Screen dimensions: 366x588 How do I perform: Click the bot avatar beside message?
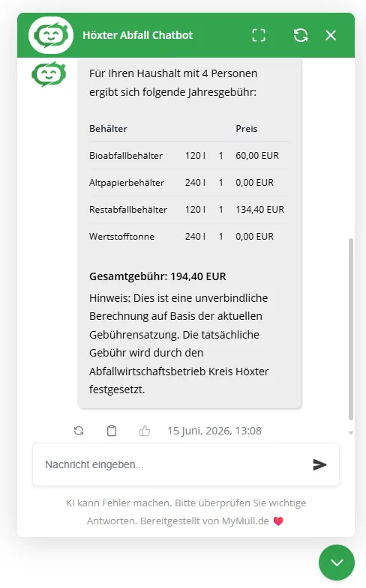tap(49, 74)
